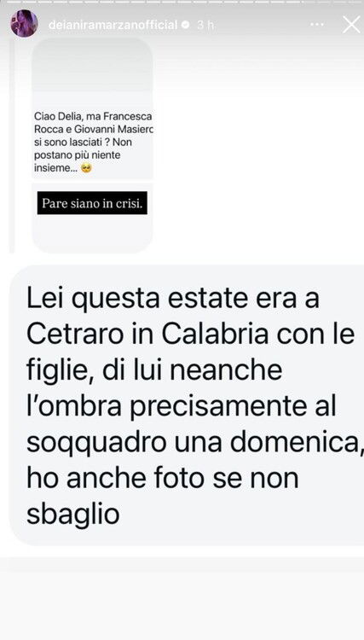
Task: Tap 'ho anche foto se non' line
Action: click(163, 479)
